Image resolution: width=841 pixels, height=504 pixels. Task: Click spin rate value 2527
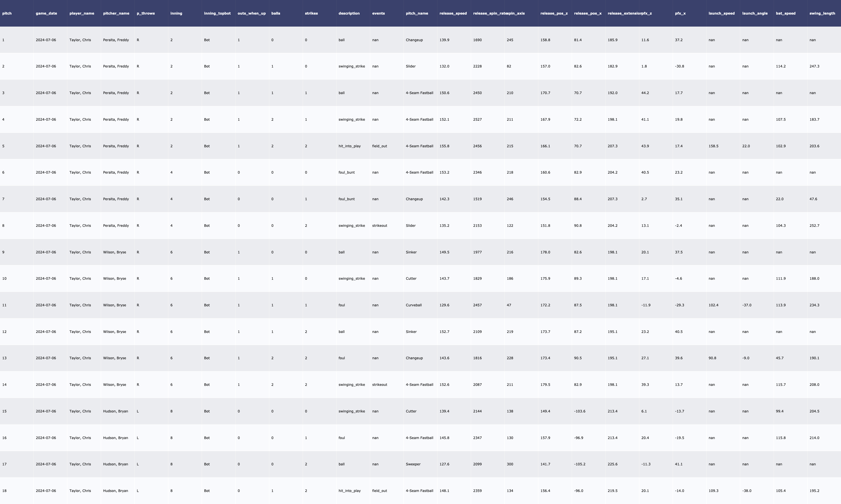[477, 120]
